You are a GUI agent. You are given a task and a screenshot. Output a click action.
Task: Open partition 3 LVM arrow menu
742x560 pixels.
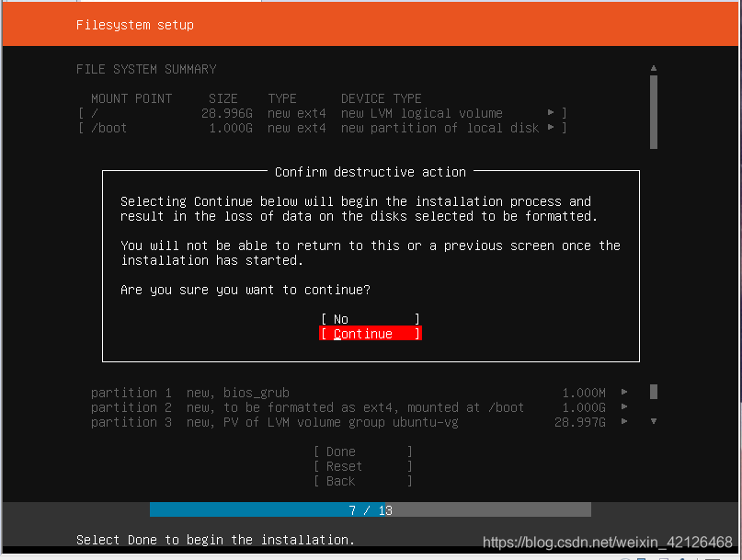624,421
